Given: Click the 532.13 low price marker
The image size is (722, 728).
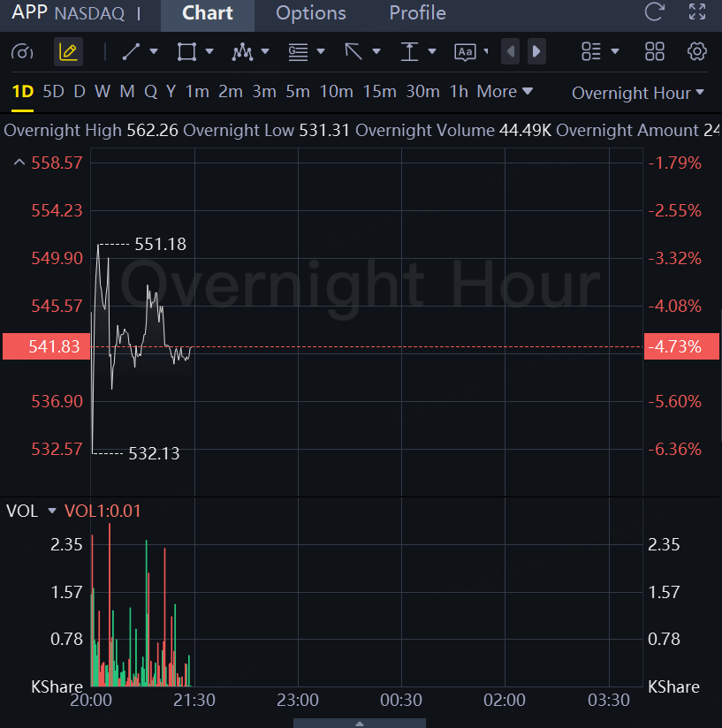Looking at the screenshot, I should click(154, 453).
